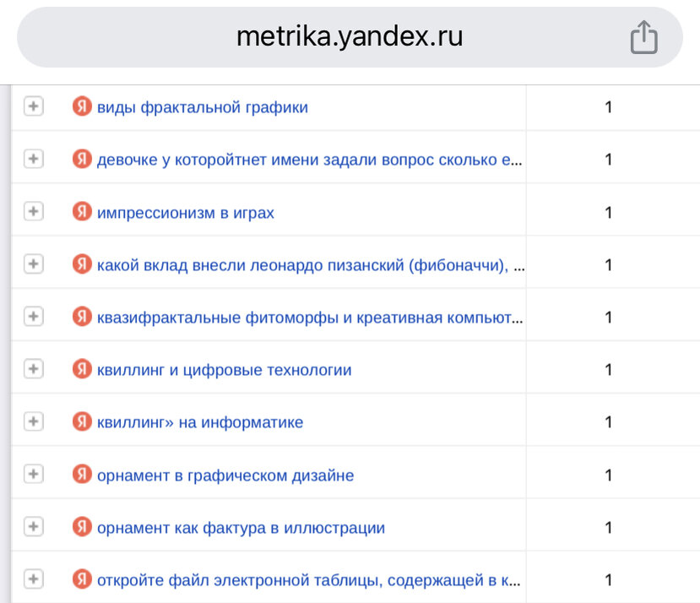Viewport: 700px width, 603px height.
Task: Click the Yandex icon beside «виды фрактальной графики»
Action: [82, 106]
